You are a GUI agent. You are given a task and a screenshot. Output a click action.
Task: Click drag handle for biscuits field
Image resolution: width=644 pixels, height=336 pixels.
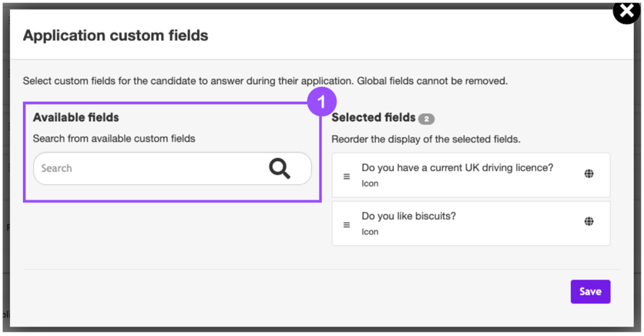347,225
